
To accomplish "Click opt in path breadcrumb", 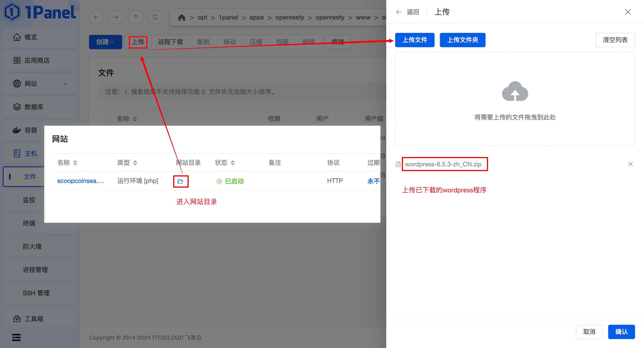I will (202, 17).
